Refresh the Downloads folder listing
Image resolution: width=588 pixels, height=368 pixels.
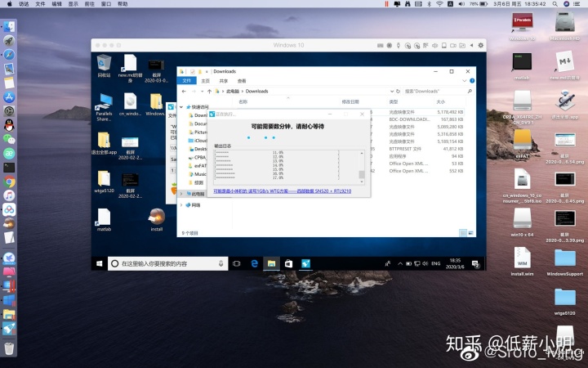pos(398,92)
